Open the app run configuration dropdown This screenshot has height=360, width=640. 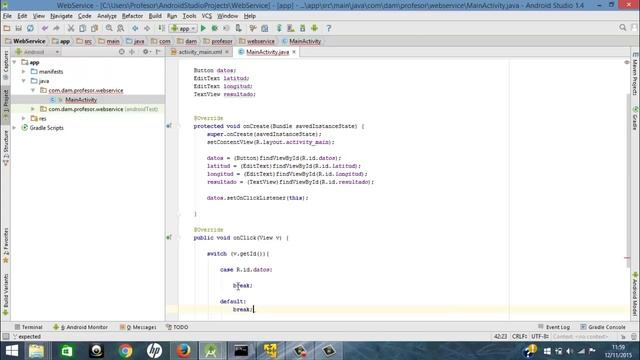pyautogui.click(x=183, y=28)
